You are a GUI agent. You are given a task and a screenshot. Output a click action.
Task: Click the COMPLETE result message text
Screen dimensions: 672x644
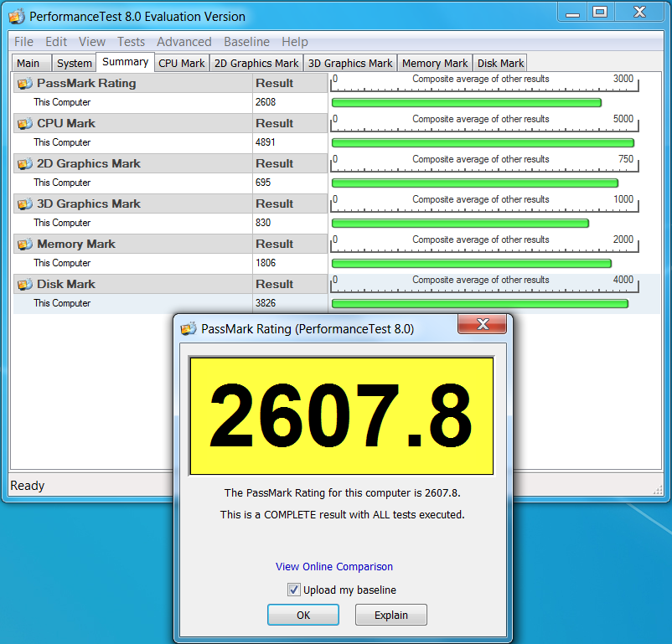[343, 514]
